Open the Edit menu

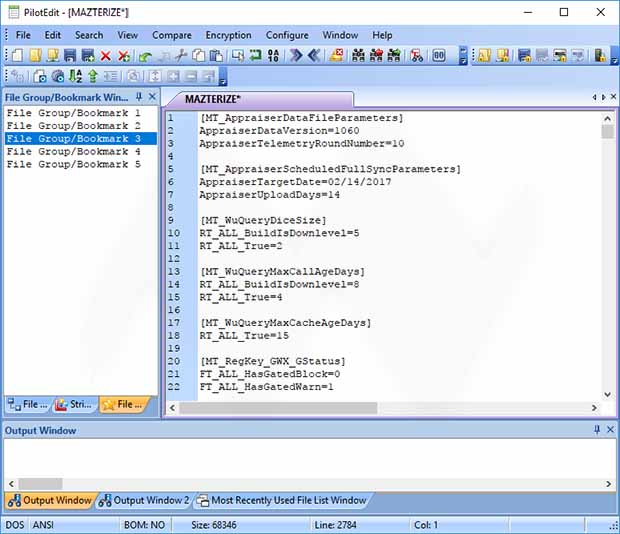[53, 35]
